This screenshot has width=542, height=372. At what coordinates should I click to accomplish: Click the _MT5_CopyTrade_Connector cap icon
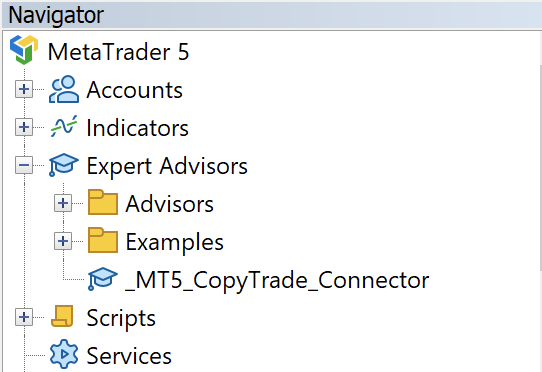[102, 278]
